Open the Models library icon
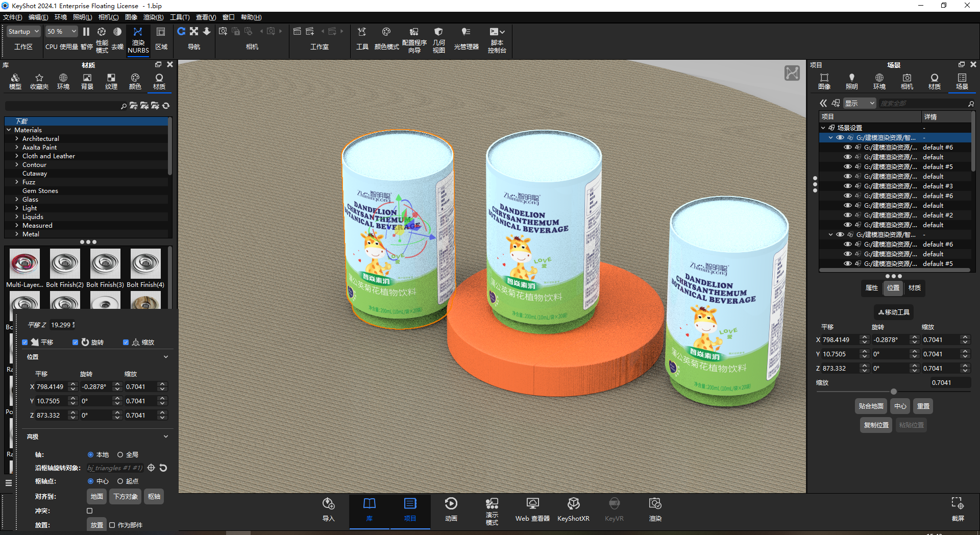 [x=15, y=82]
